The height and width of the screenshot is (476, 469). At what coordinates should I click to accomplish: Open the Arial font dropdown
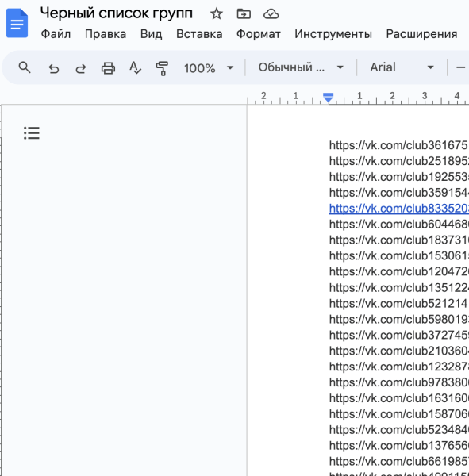tap(402, 67)
